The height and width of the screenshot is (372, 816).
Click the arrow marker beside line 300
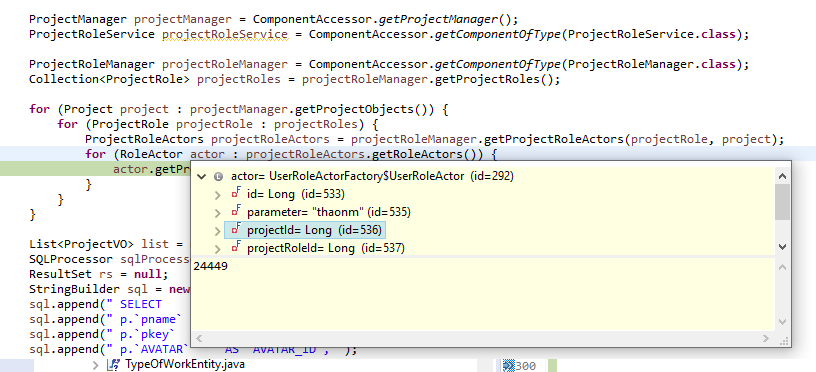(508, 366)
